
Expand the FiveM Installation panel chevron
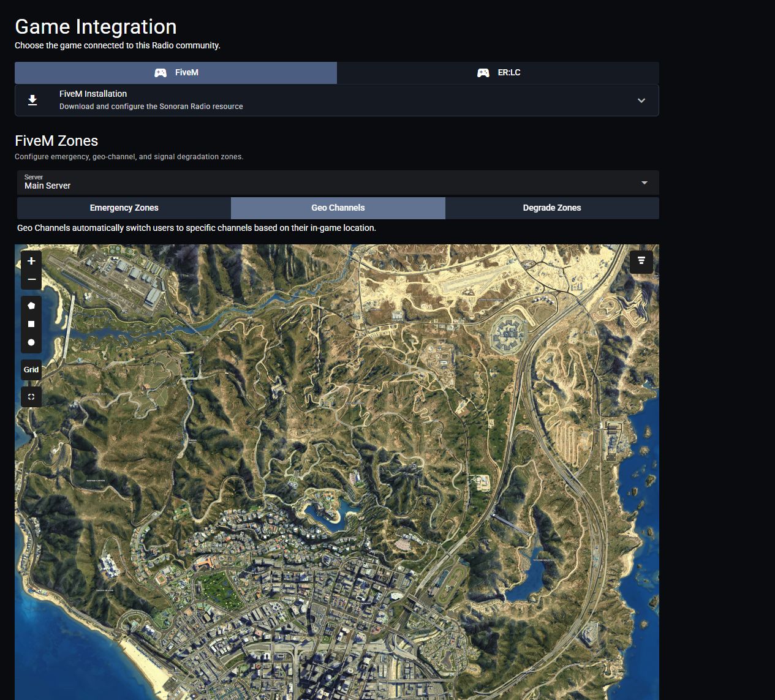641,100
